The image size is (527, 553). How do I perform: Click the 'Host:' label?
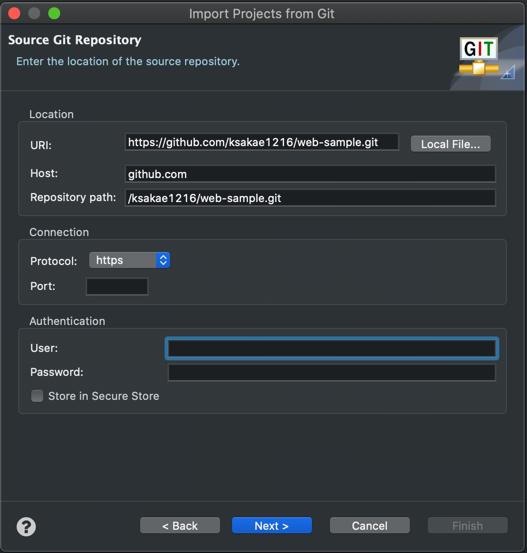pos(44,173)
